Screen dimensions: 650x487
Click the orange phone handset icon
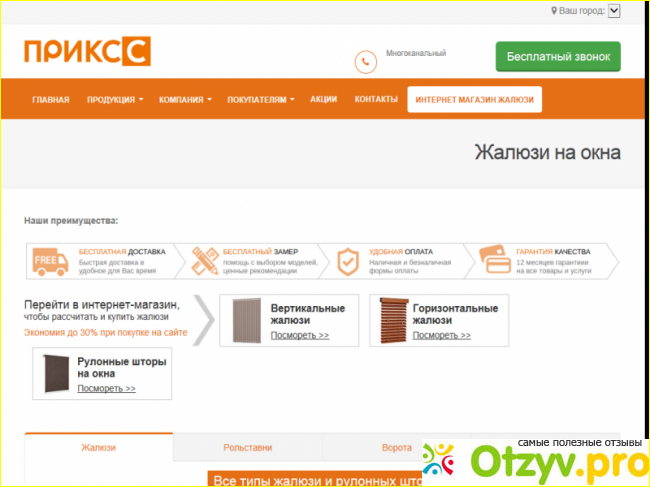366,62
